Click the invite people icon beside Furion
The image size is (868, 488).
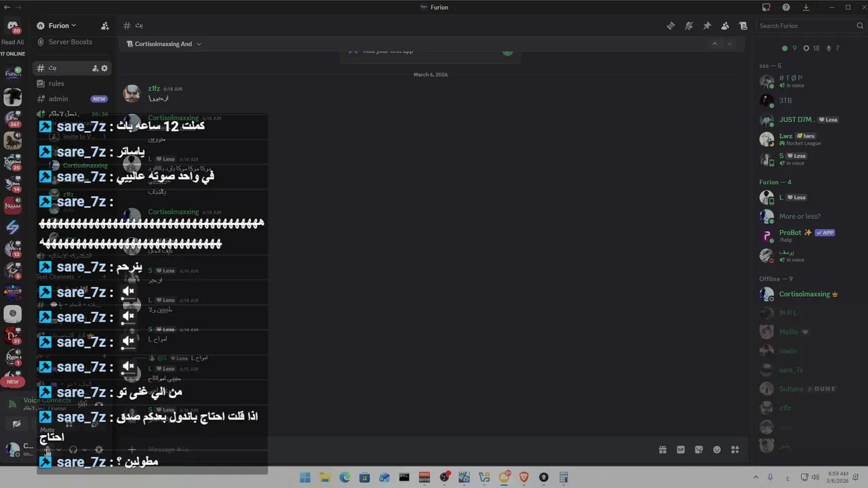pyautogui.click(x=104, y=26)
